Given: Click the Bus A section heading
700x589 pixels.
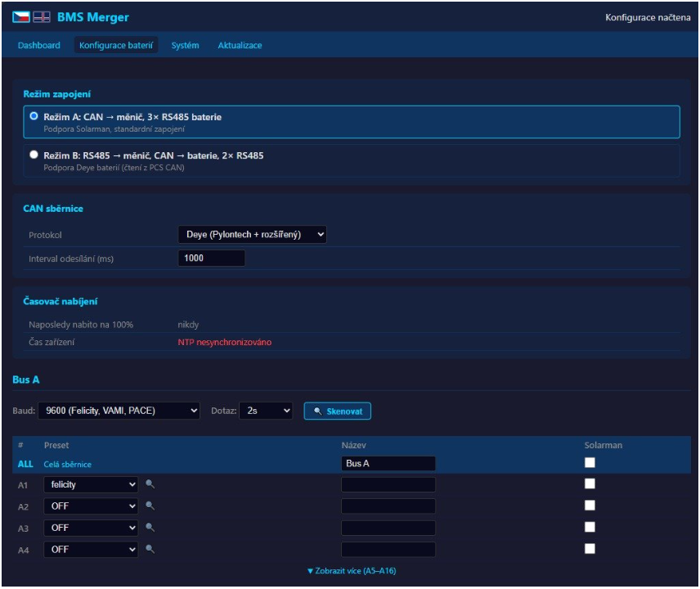Looking at the screenshot, I should (26, 380).
